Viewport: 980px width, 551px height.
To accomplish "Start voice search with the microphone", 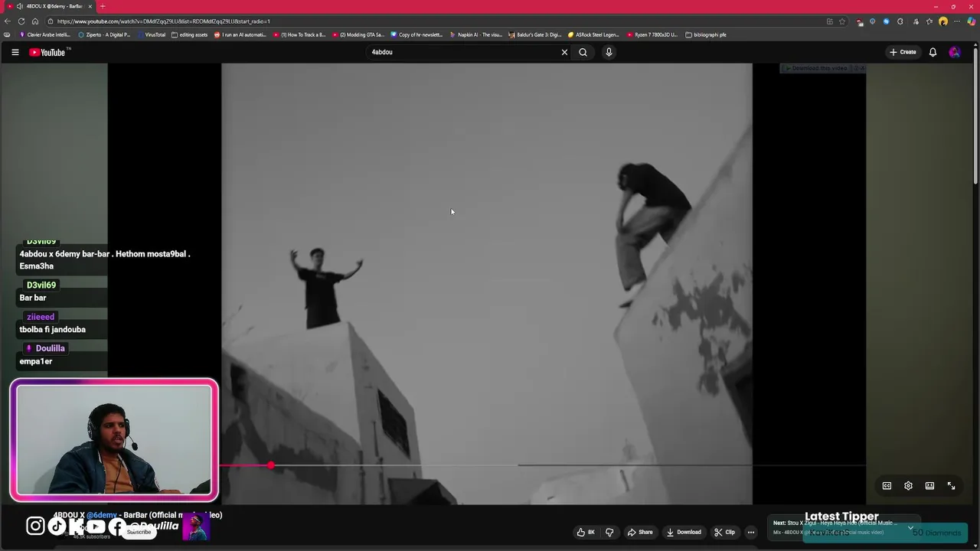I will pos(609,52).
